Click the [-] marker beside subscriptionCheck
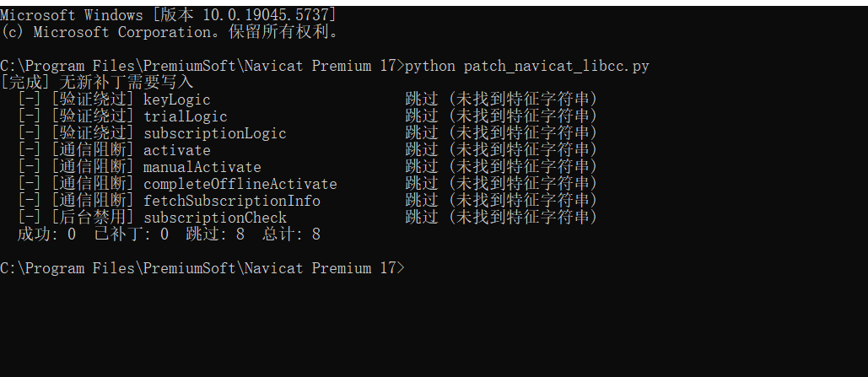Viewport: 868px width, 377px height. (x=28, y=218)
